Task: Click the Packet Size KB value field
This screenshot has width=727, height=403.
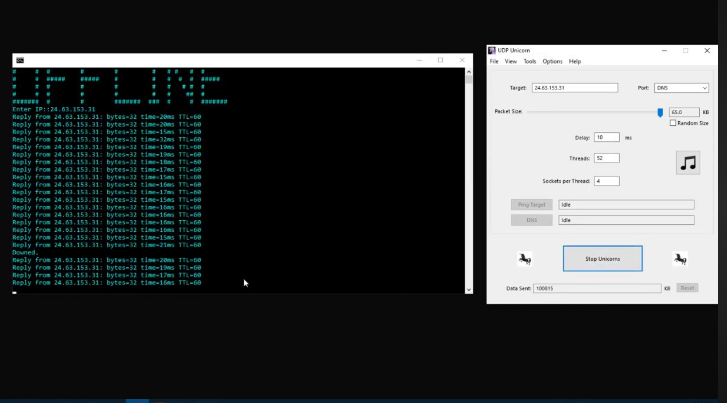Action: pyautogui.click(x=684, y=112)
